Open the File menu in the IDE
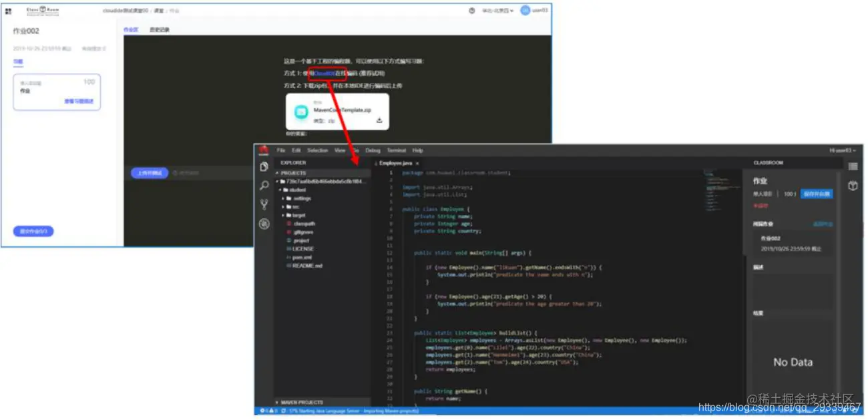 click(x=281, y=150)
